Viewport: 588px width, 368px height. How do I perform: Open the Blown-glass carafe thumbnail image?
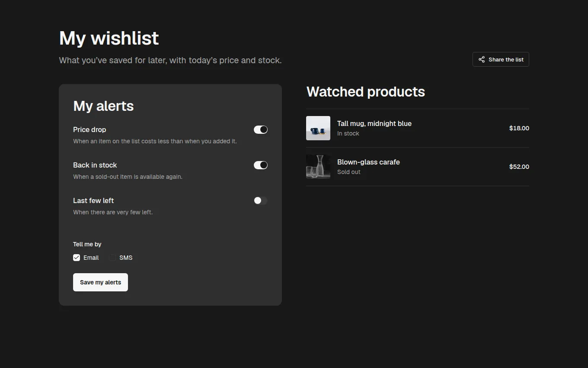[318, 167]
